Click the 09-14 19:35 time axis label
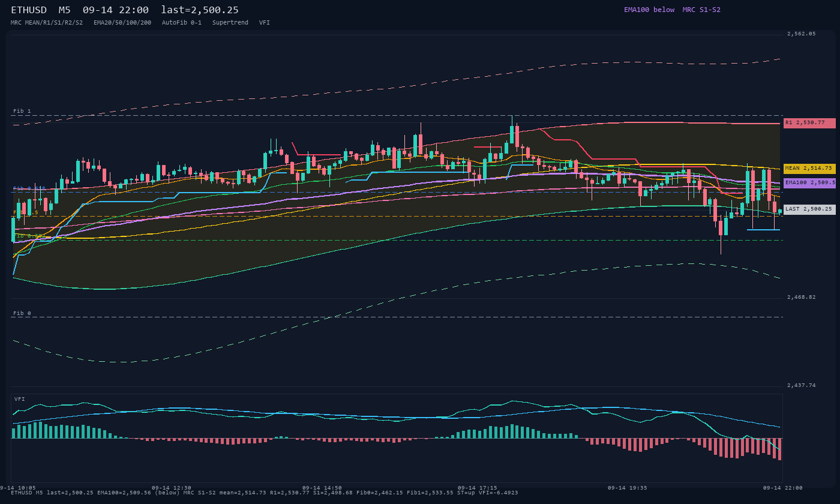Screen dimensions: 840x504 click(x=628, y=488)
